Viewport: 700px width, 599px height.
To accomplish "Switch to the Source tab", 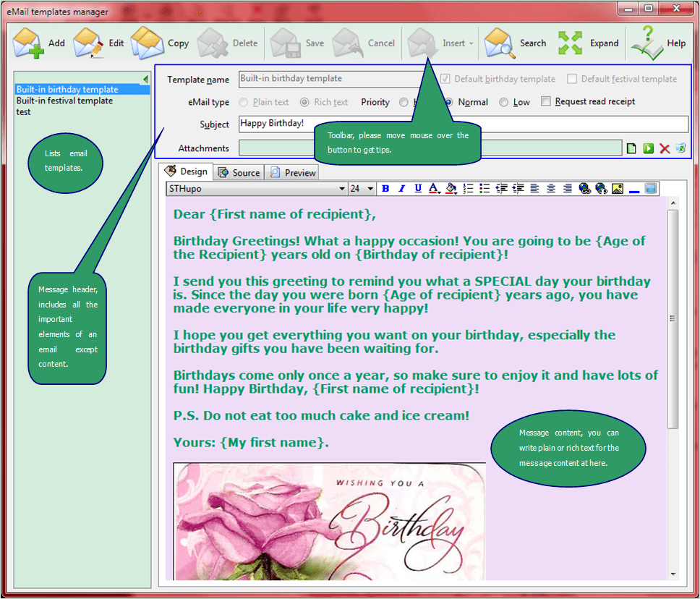I will click(x=239, y=172).
